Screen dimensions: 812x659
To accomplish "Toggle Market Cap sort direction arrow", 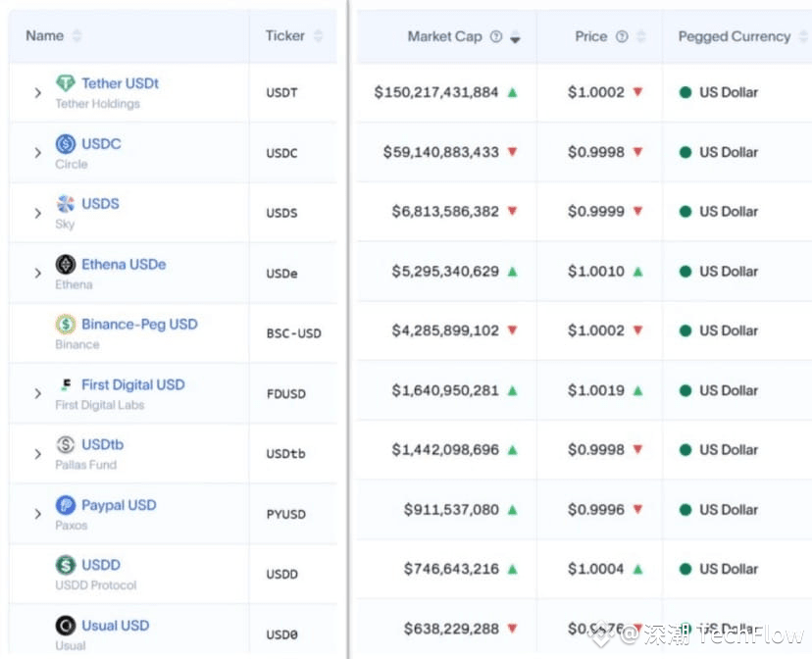I will [515, 37].
